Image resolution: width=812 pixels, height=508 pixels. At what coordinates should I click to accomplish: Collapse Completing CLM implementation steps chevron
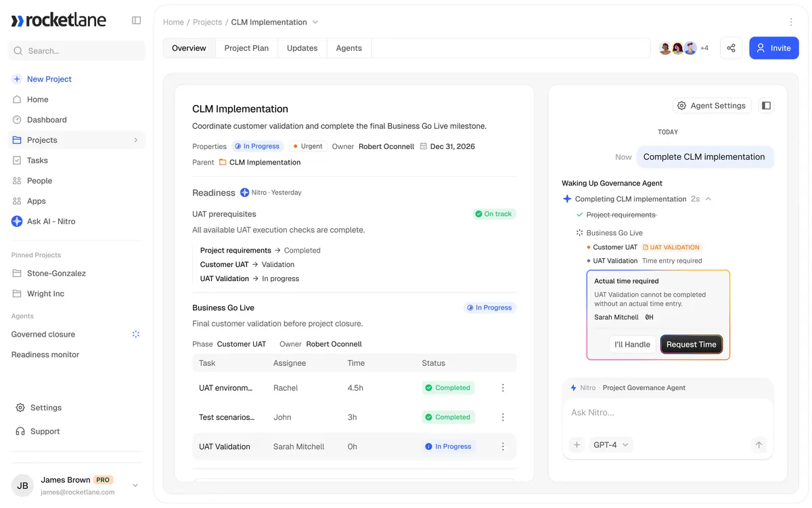pos(708,199)
